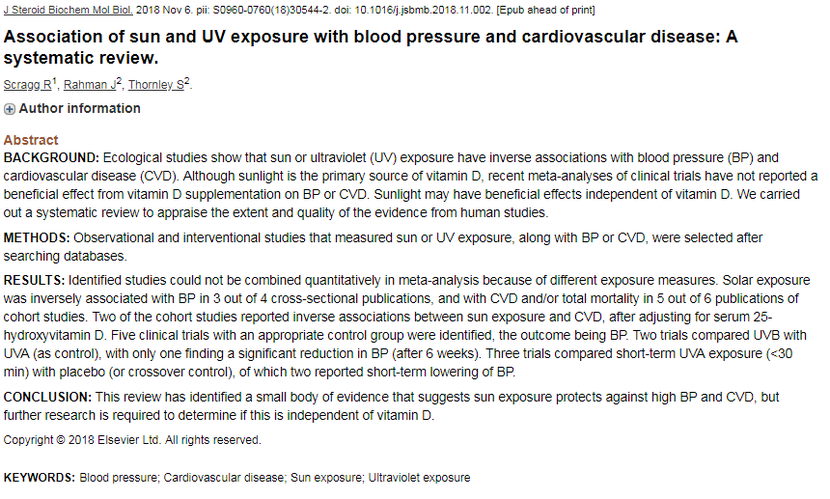Click the Epub ahead of print note
Screen dimensions: 830x499
(546, 10)
